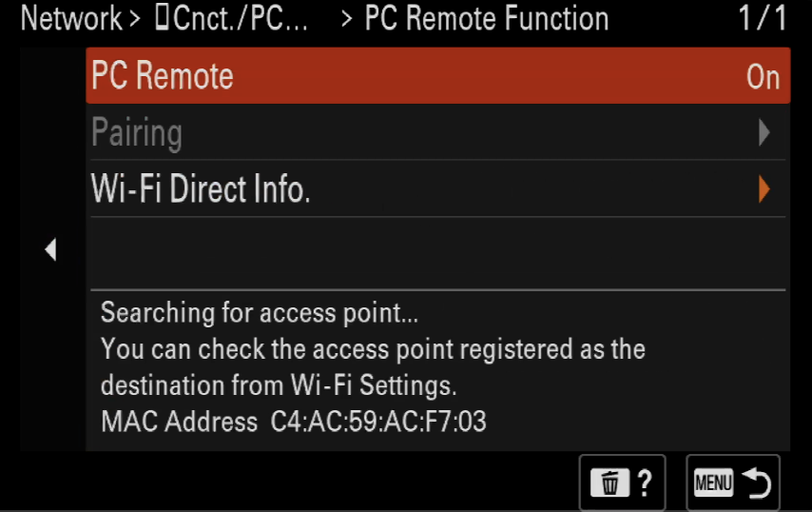Image resolution: width=812 pixels, height=512 pixels.
Task: Click the question mark help symbol
Action: pos(645,483)
